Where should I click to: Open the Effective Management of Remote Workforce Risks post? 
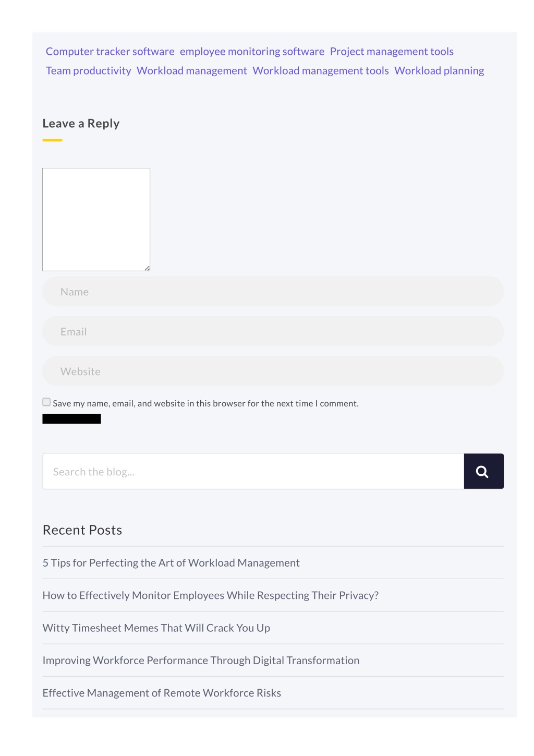pos(162,693)
